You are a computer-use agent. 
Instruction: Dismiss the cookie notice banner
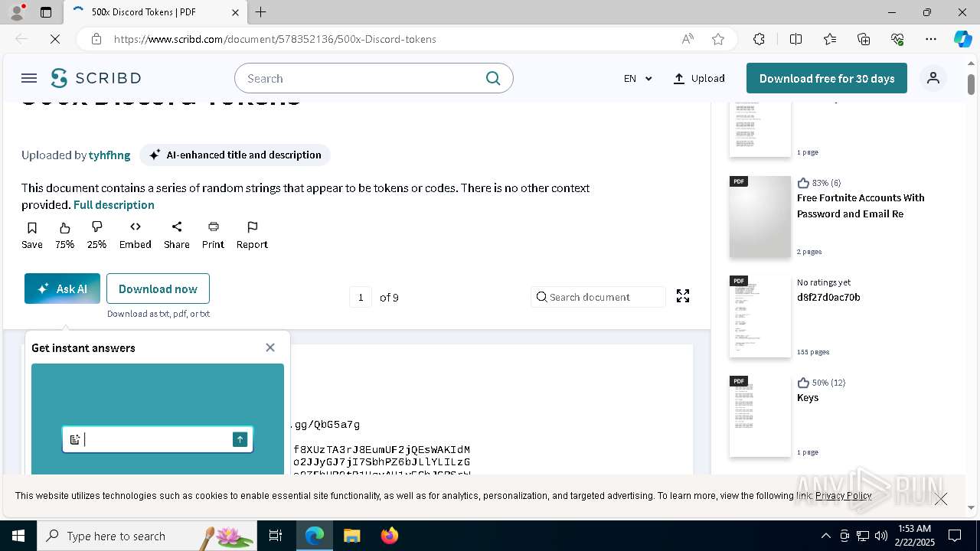(941, 499)
